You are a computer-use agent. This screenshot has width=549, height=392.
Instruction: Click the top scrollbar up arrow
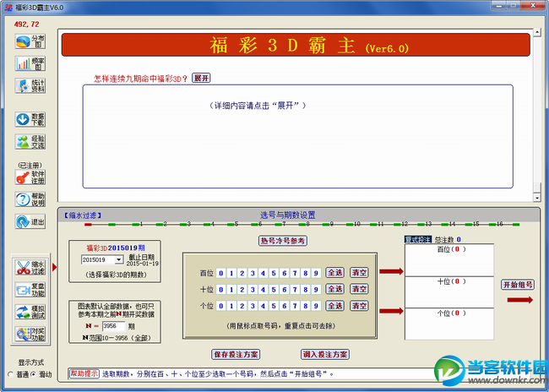coord(537,32)
